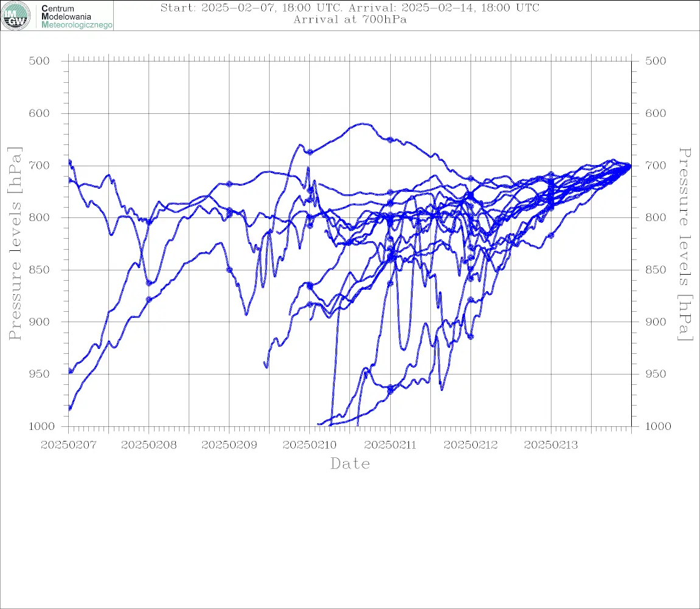700x609 pixels.
Task: Click the right 'Pressure levels [hPa]' axis label
Action: 685,244
